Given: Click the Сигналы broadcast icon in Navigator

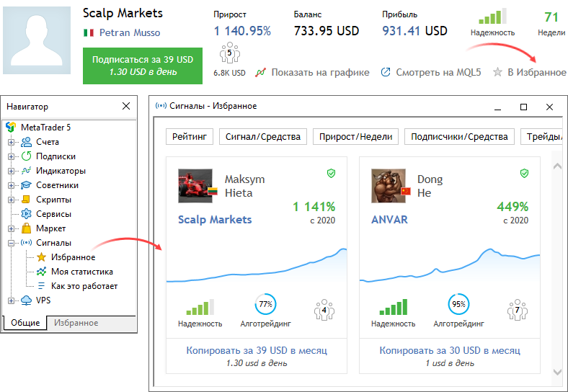Looking at the screenshot, I should [26, 243].
